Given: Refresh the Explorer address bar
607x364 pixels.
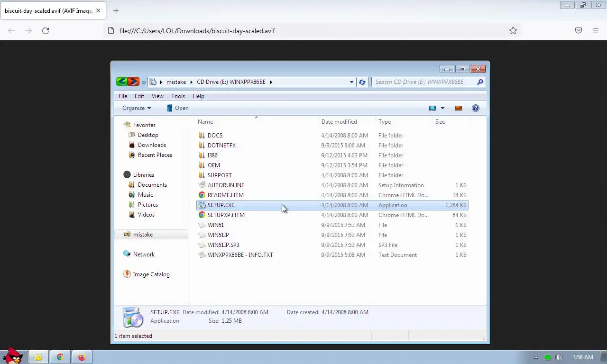Looking at the screenshot, I should tap(362, 82).
